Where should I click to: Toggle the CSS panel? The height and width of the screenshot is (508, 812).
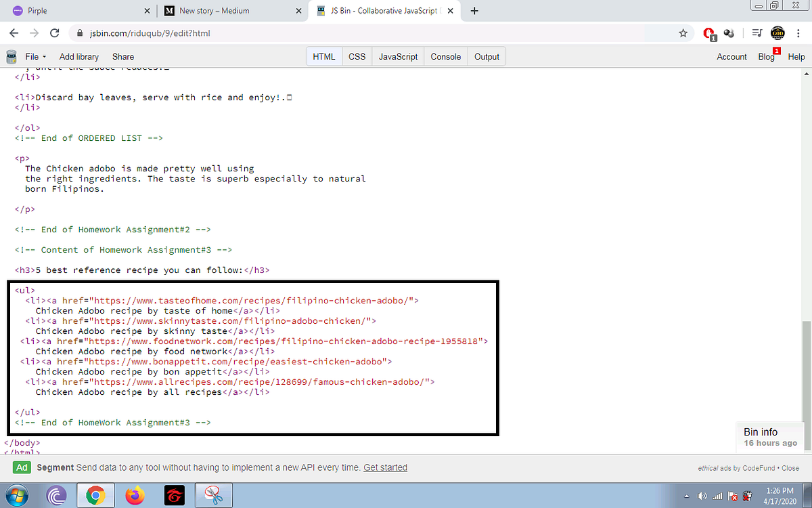[357, 56]
